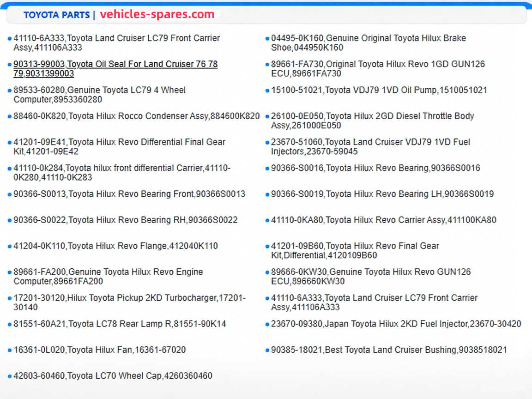The height and width of the screenshot is (399, 532).
Task: Select Toyota LC70 Wheel Cap link
Action: pos(113,376)
